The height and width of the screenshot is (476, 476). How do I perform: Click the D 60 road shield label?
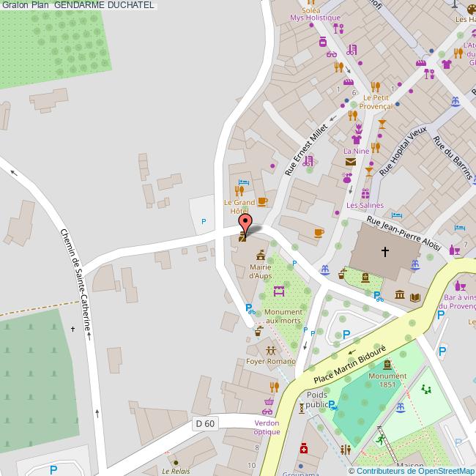(206, 423)
